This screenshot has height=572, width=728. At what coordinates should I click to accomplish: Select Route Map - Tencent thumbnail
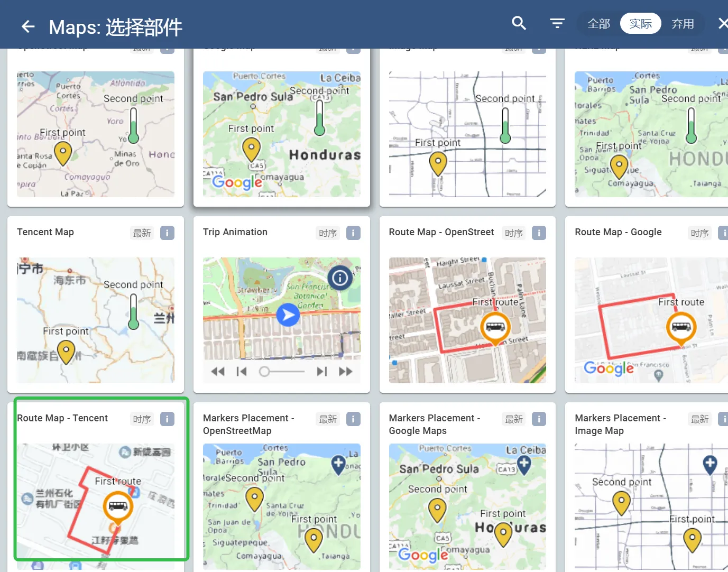pos(96,506)
